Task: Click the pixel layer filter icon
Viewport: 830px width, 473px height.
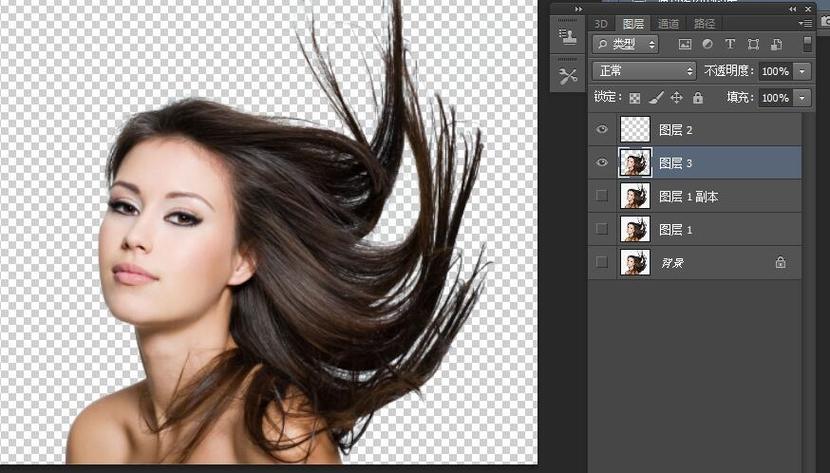Action: (685, 44)
